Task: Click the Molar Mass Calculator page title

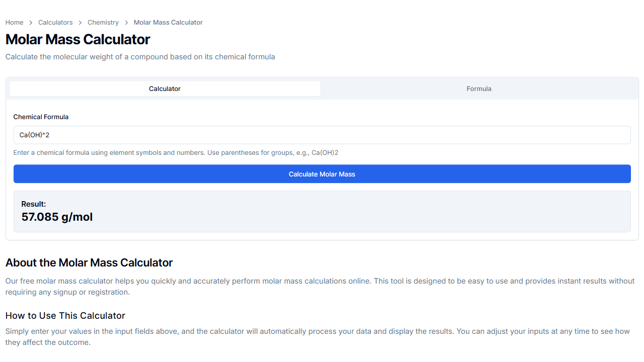Action: [x=78, y=40]
